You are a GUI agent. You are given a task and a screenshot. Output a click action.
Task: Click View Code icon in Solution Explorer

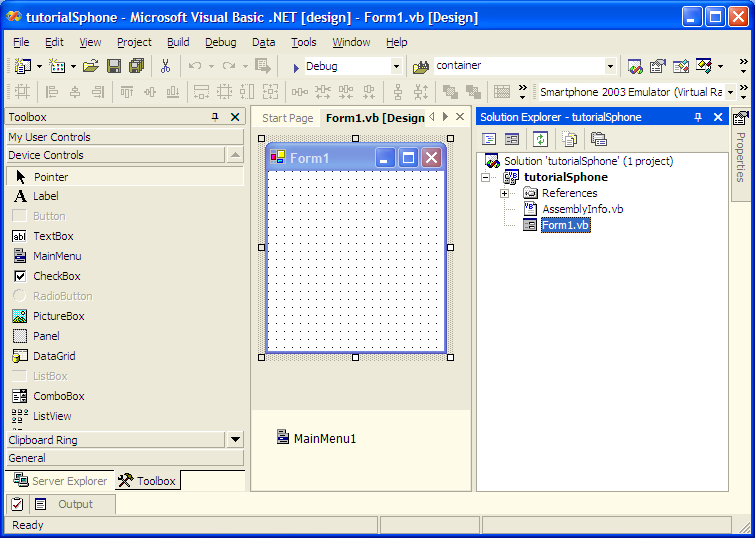[x=489, y=140]
